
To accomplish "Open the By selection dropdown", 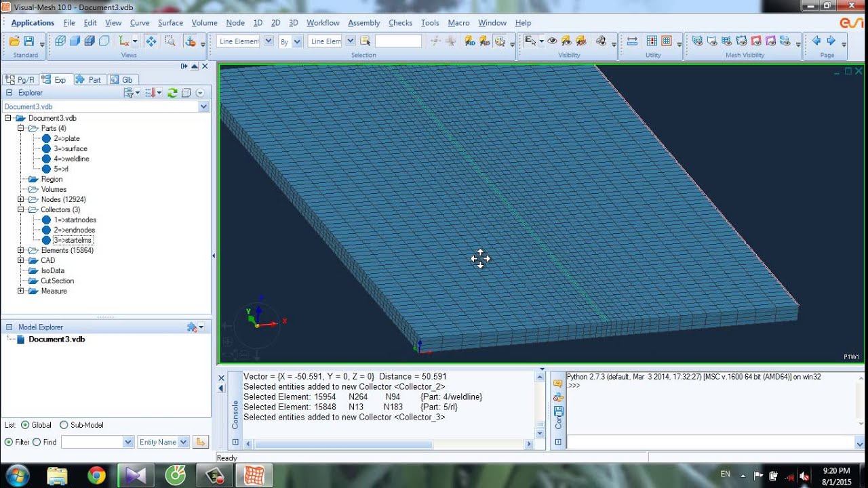I will pyautogui.click(x=297, y=41).
